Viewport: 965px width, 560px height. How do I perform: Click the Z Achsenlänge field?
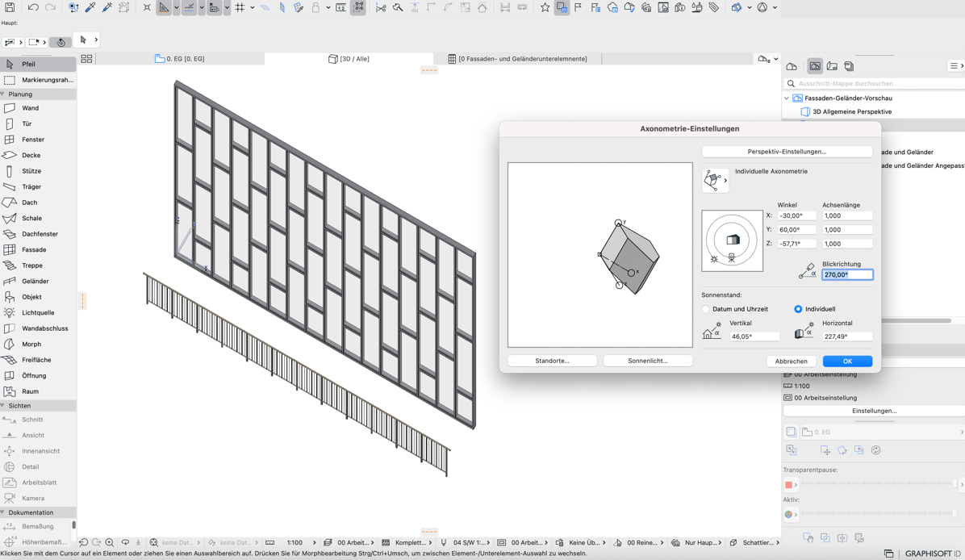click(847, 244)
